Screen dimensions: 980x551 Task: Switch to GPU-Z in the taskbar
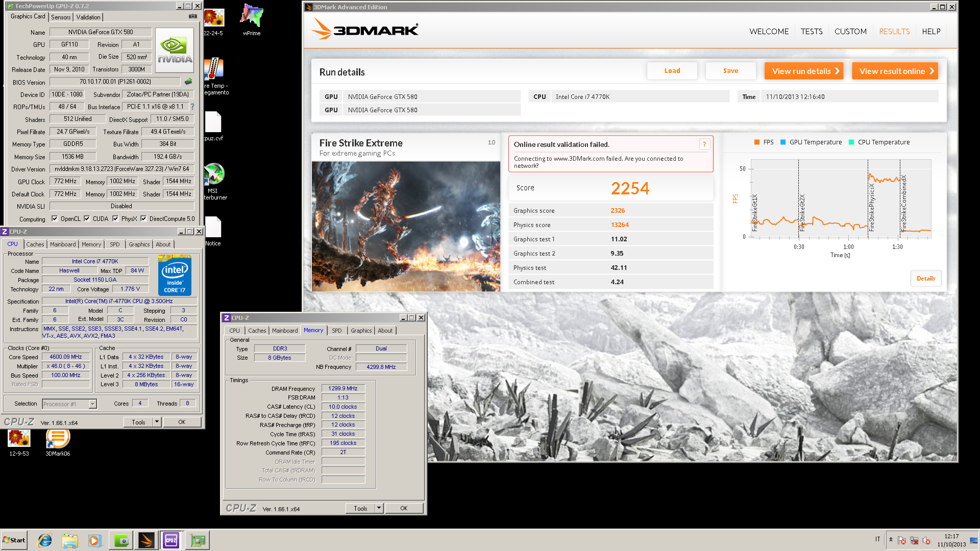click(x=197, y=540)
